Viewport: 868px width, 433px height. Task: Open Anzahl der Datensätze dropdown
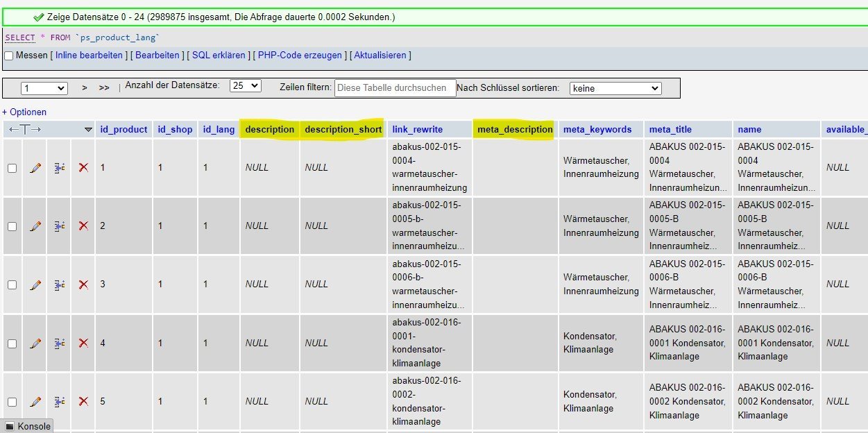245,86
